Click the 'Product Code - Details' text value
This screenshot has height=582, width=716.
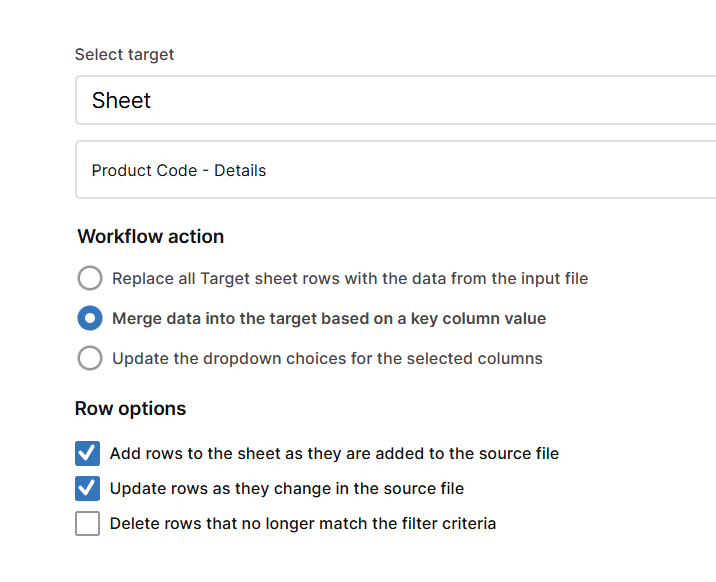179,170
